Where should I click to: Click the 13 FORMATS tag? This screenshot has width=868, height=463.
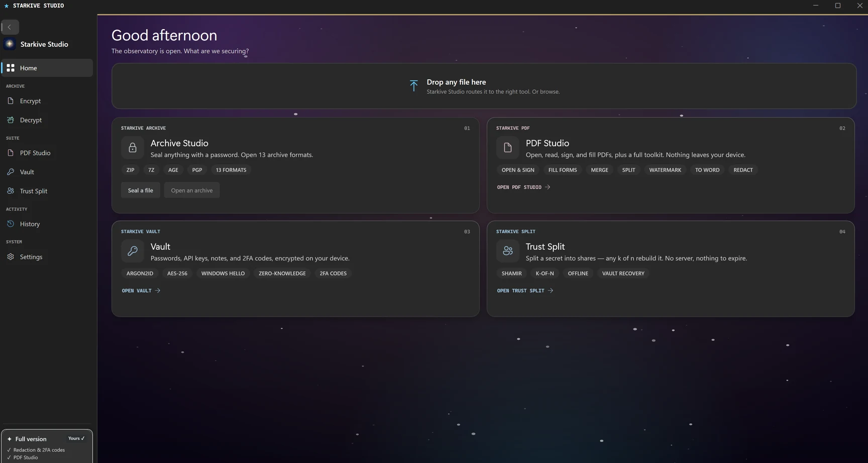[x=231, y=170]
